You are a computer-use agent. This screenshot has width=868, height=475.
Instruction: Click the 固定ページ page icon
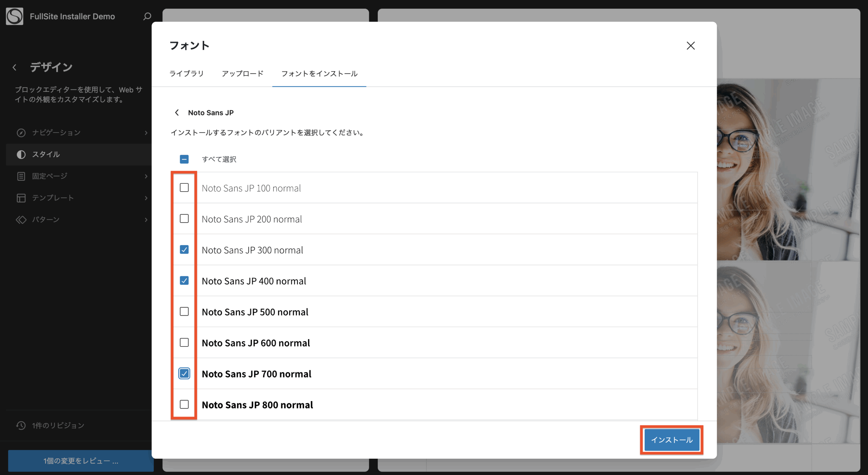tap(21, 176)
